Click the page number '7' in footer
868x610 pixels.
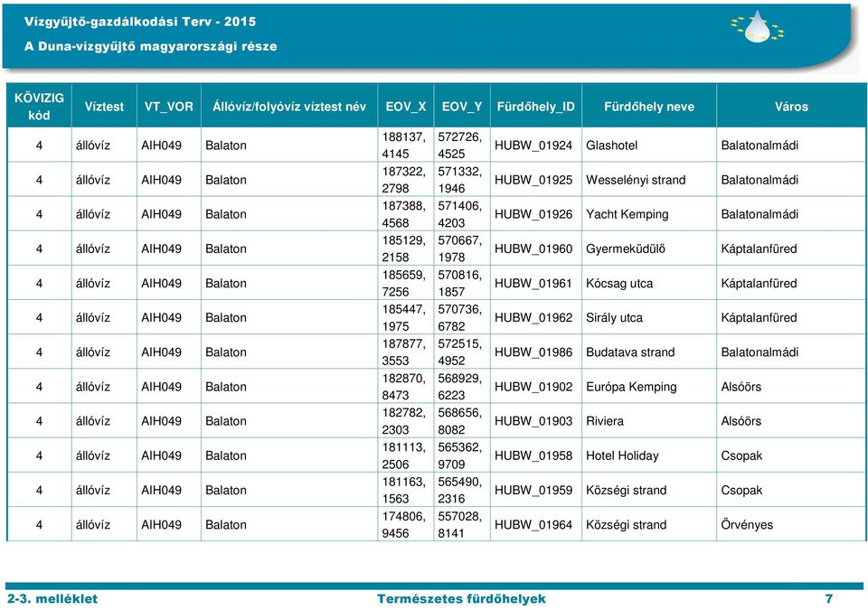829,598
